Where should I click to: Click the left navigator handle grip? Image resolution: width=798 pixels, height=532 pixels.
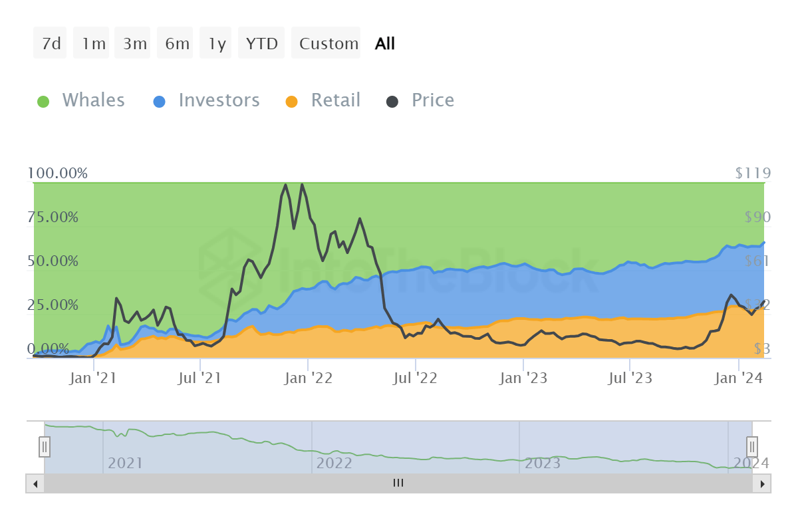(44, 447)
